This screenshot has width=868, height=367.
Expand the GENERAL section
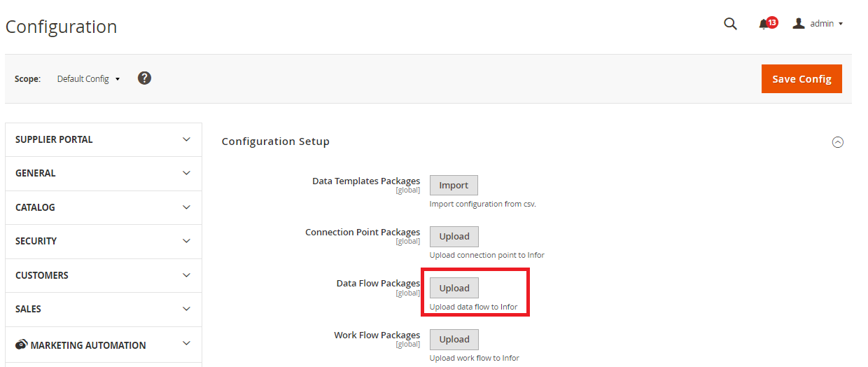[104, 173]
